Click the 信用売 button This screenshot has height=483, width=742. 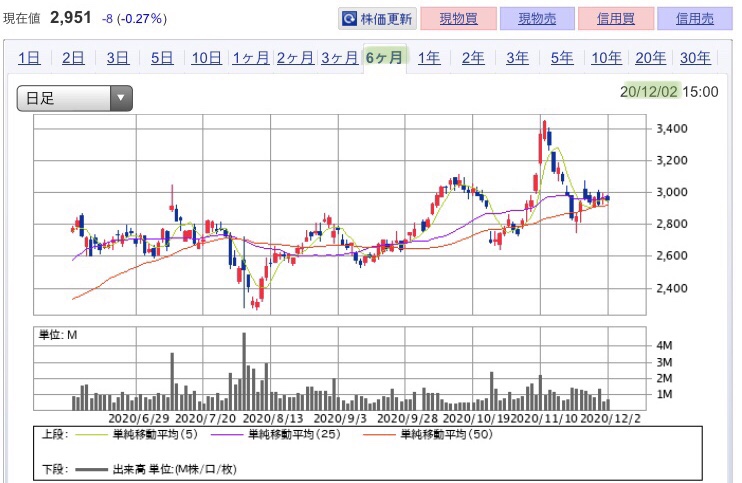click(695, 19)
